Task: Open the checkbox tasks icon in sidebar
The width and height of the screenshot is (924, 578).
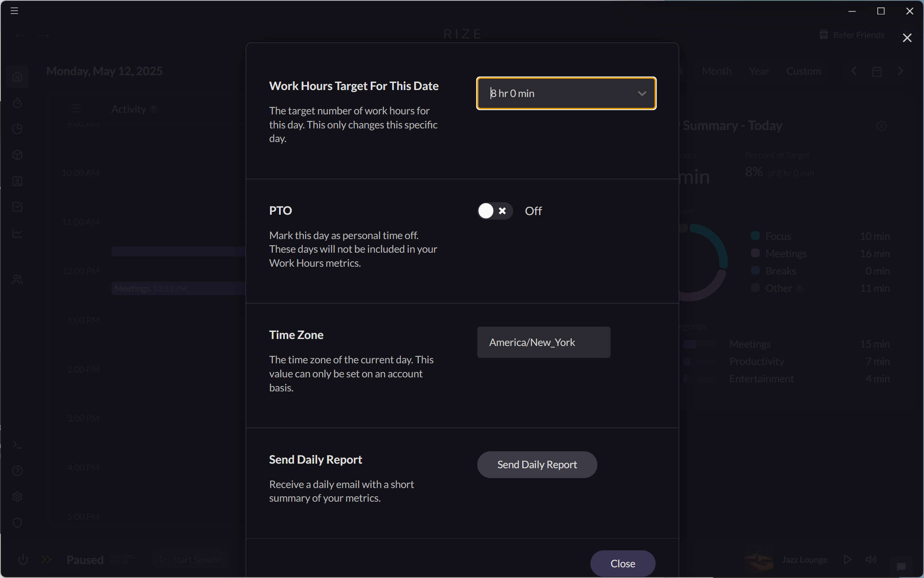Action: (17, 207)
